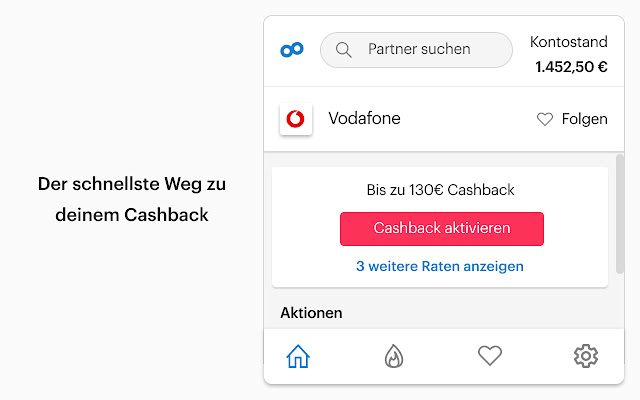The image size is (640, 400).
Task: Toggle the heart icon beside Folgen
Action: [x=545, y=119]
